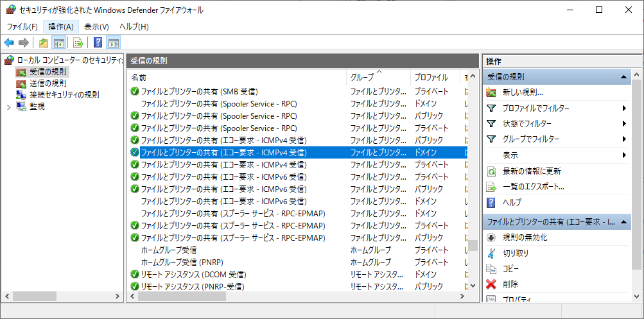Select the ホームグループ受信 rule without PNRP
Screen dimensions: 644x319
click(297, 250)
